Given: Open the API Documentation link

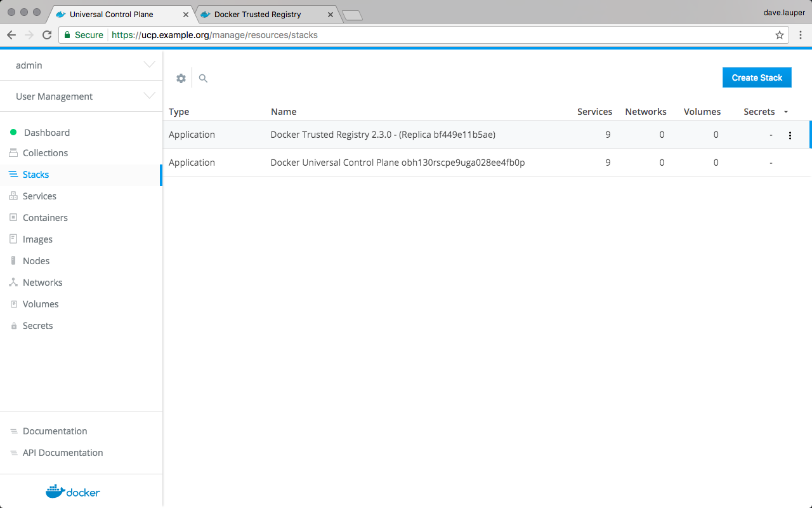Looking at the screenshot, I should coord(62,453).
